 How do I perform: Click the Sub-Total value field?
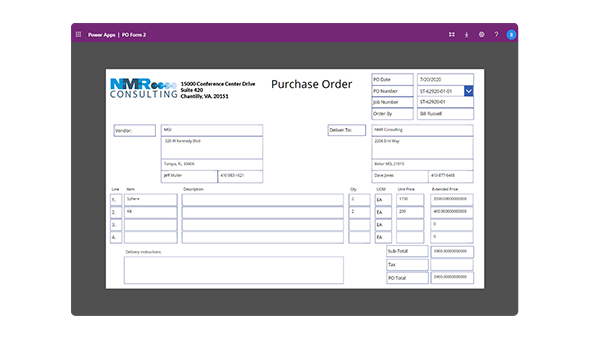tap(452, 252)
